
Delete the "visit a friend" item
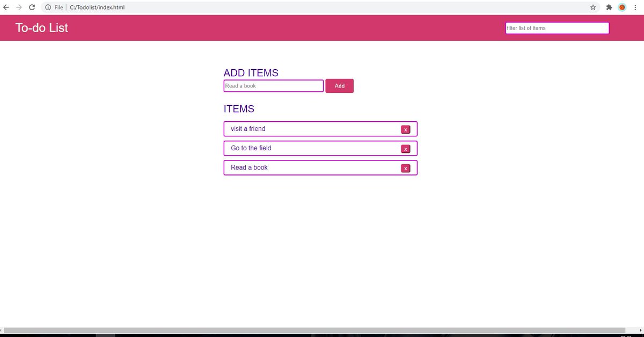click(406, 129)
